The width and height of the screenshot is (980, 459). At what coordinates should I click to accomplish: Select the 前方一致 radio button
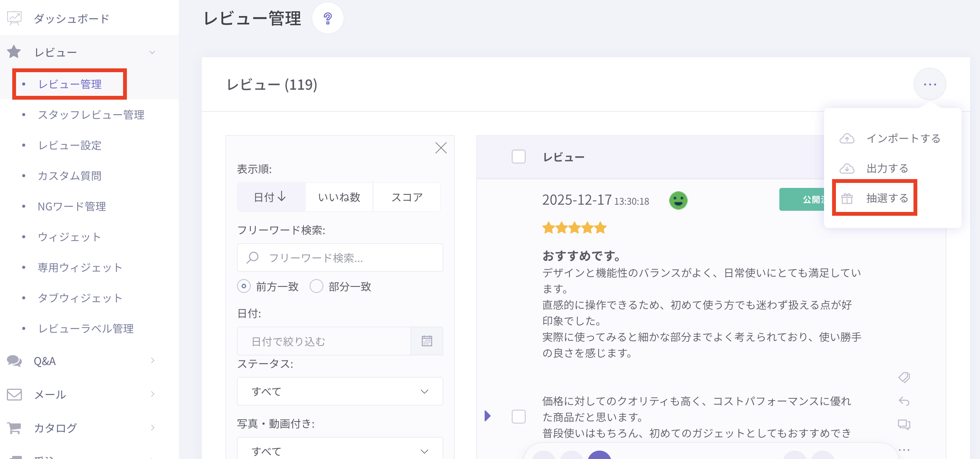pyautogui.click(x=244, y=286)
